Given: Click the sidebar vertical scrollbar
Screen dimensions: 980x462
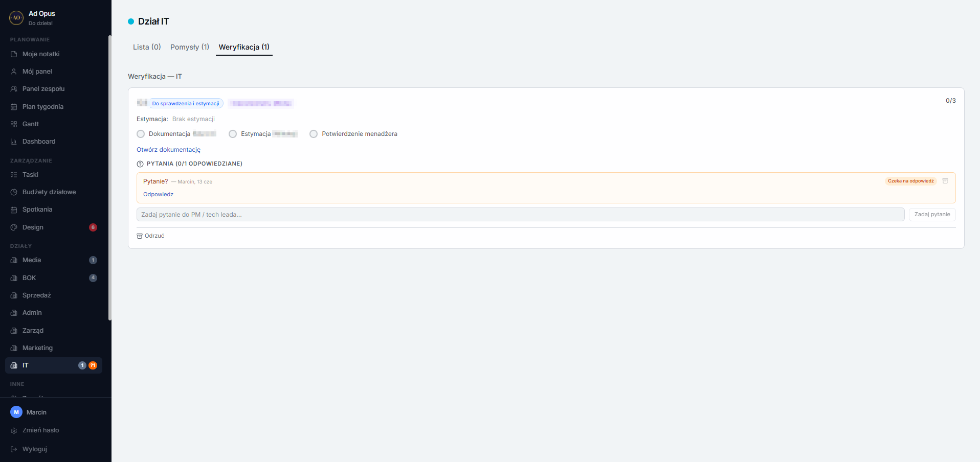Looking at the screenshot, I should (109, 178).
